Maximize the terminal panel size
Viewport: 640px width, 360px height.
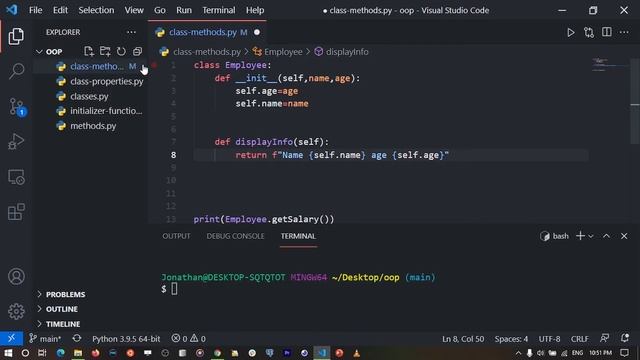pyautogui.click(x=607, y=236)
